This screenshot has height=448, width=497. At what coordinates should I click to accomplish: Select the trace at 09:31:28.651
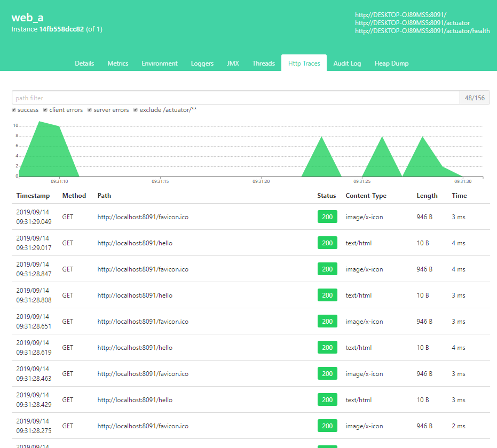pos(251,322)
